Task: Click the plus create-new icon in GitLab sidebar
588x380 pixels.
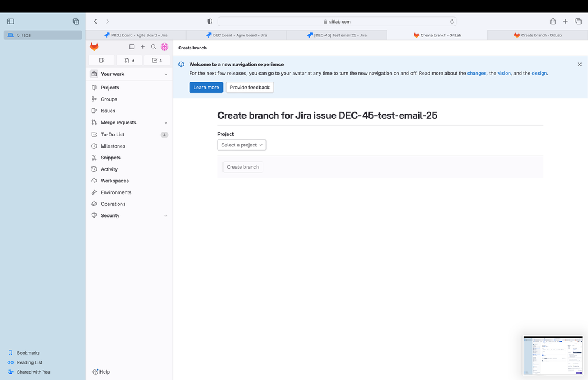Action: (x=142, y=47)
